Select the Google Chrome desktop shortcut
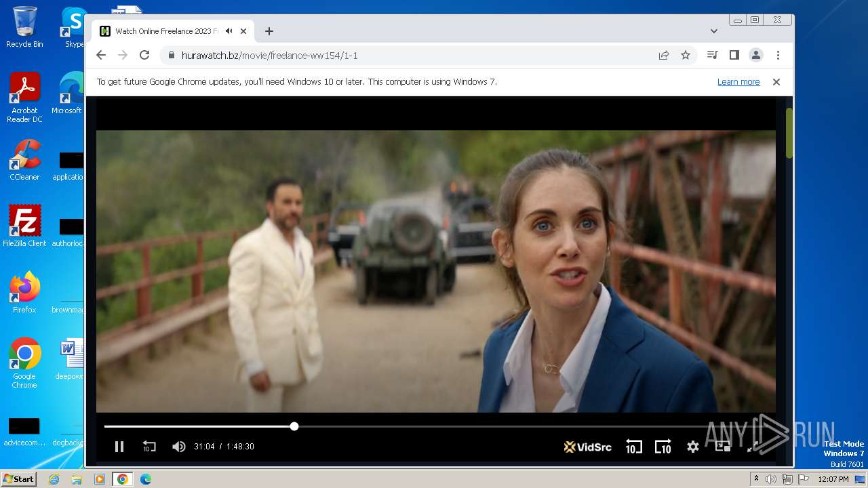 point(24,363)
